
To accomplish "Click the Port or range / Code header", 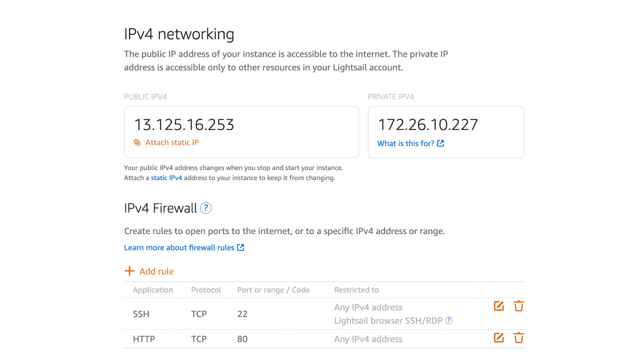I will click(x=273, y=290).
